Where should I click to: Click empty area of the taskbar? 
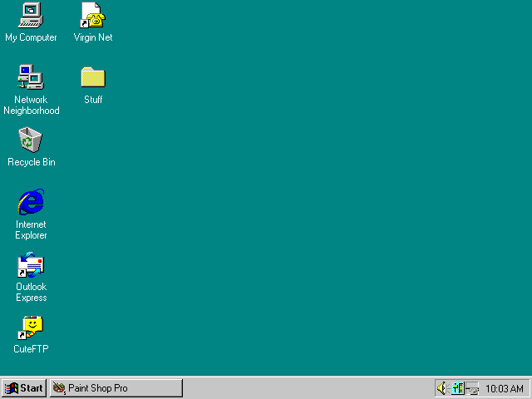(x=308, y=388)
